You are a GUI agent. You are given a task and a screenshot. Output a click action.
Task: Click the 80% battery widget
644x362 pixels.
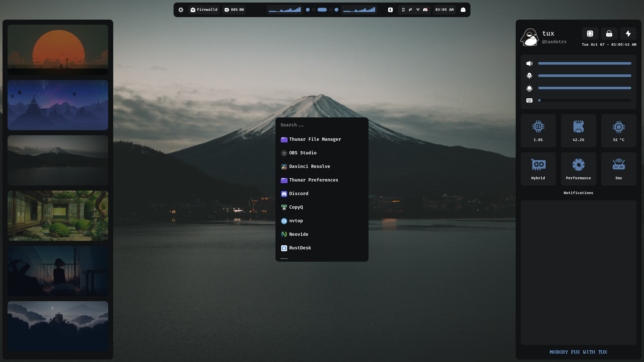(x=234, y=10)
